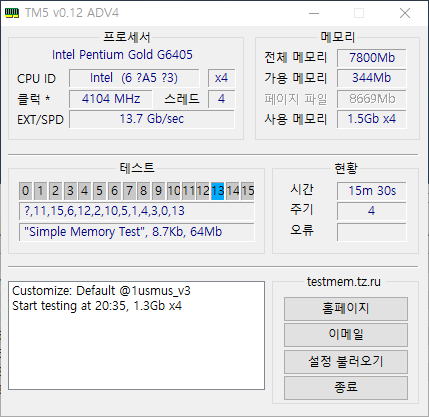This screenshot has height=417, width=429.
Task: Click the CPU ID label
Action: [x=36, y=79]
